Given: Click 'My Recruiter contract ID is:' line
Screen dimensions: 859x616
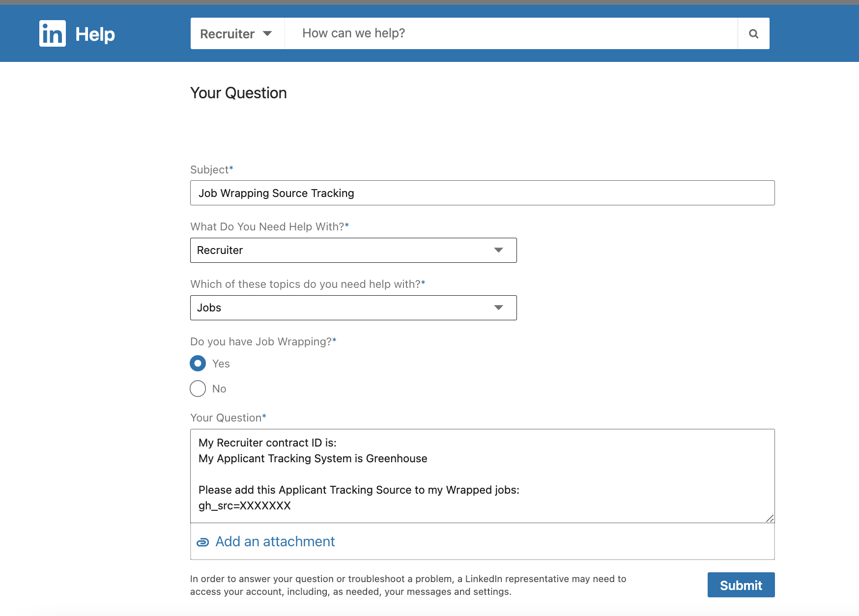Looking at the screenshot, I should pos(267,443).
